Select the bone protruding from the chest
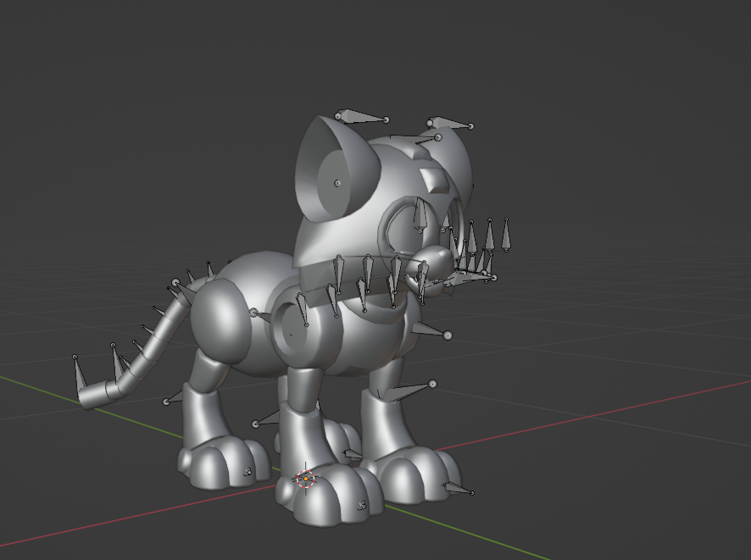This screenshot has width=751, height=560. click(x=430, y=331)
